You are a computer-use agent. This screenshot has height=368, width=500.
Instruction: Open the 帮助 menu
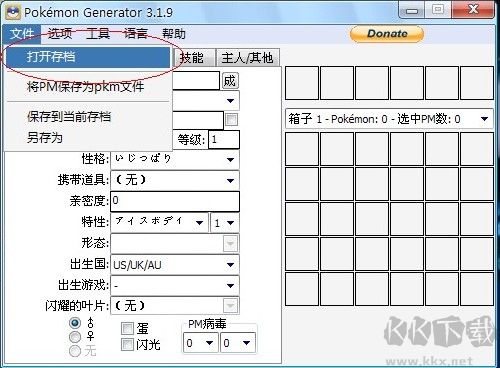tap(174, 34)
